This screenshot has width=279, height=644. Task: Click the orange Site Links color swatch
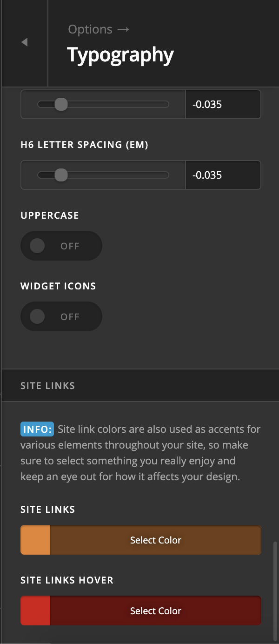point(35,540)
